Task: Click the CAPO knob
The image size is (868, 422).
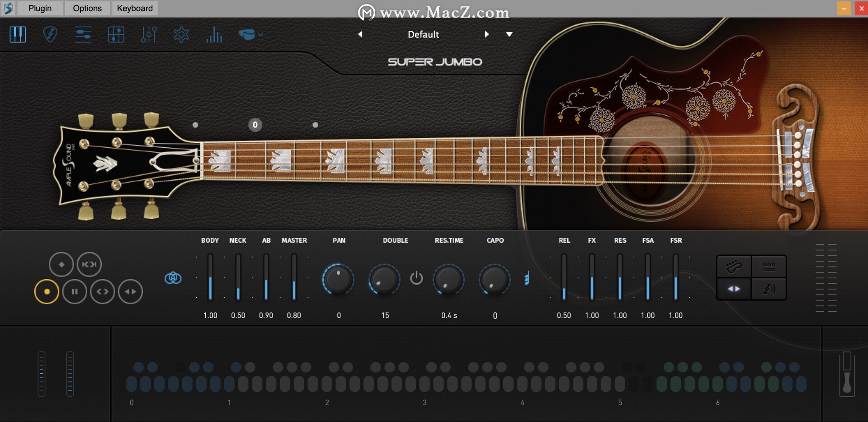Action: click(x=495, y=279)
